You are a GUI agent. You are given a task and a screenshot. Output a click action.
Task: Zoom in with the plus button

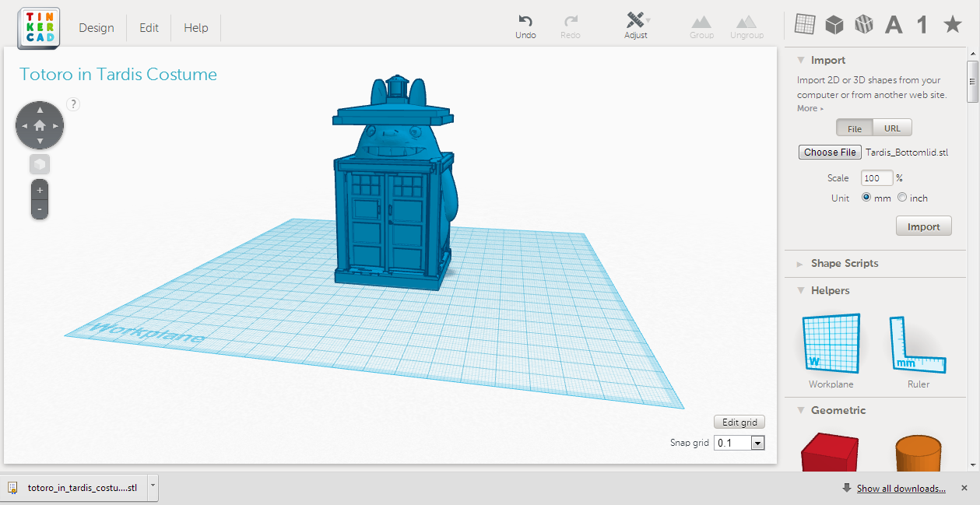pyautogui.click(x=40, y=190)
